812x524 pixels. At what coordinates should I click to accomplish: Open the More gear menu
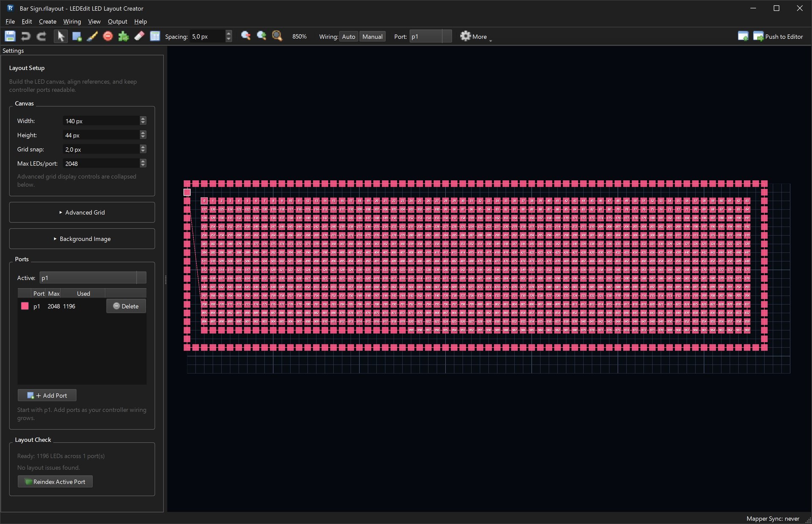(x=476, y=36)
